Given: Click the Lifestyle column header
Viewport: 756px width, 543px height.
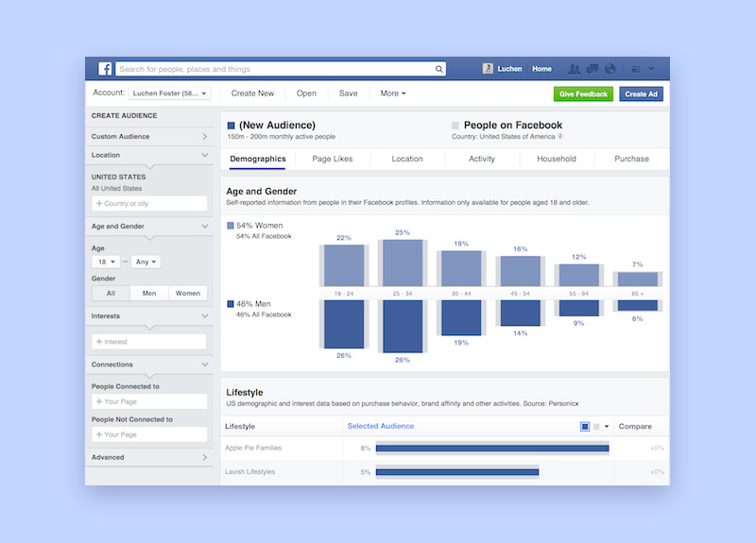Looking at the screenshot, I should 240,427.
